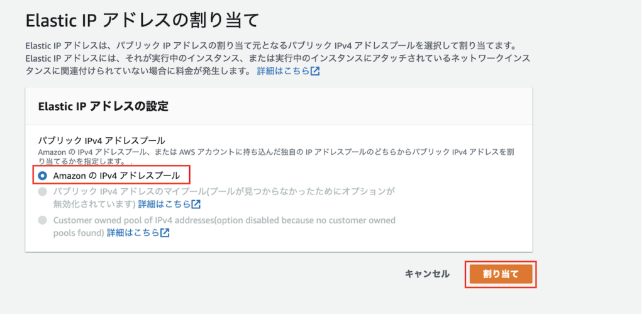Click the 'Elastic IP アドレスの設定' panel heading
644x314 pixels.
coord(104,106)
